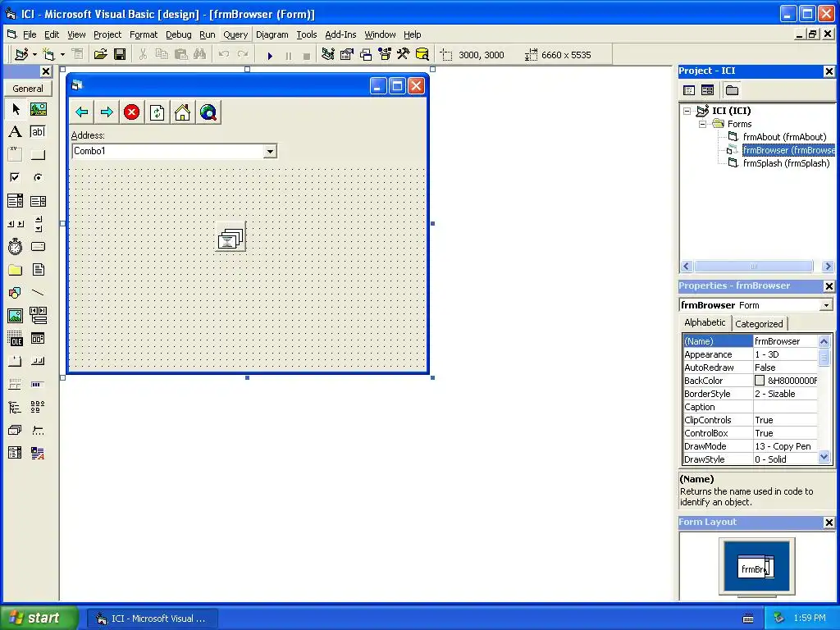
Task: Select the Line control tool
Action: (38, 293)
